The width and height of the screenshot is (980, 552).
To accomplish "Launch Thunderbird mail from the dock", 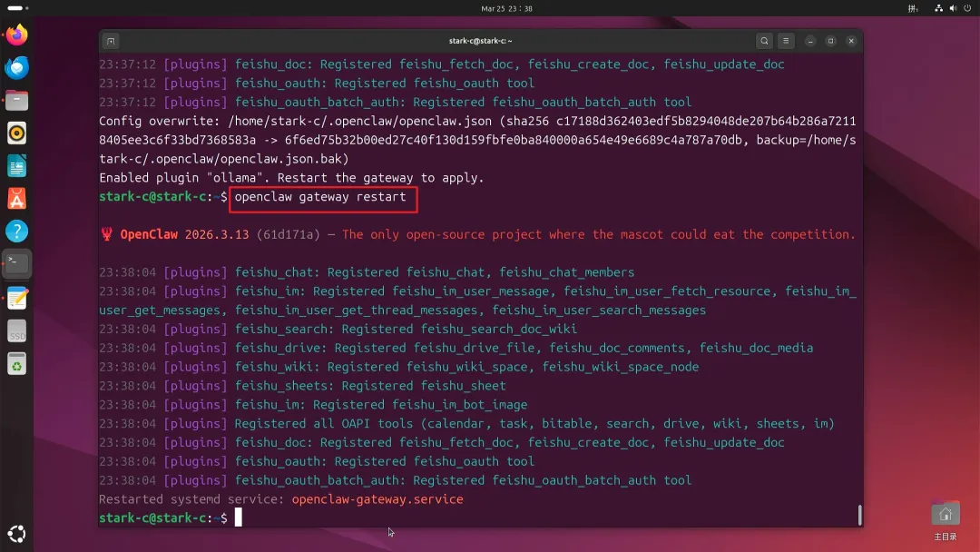I will point(17,67).
